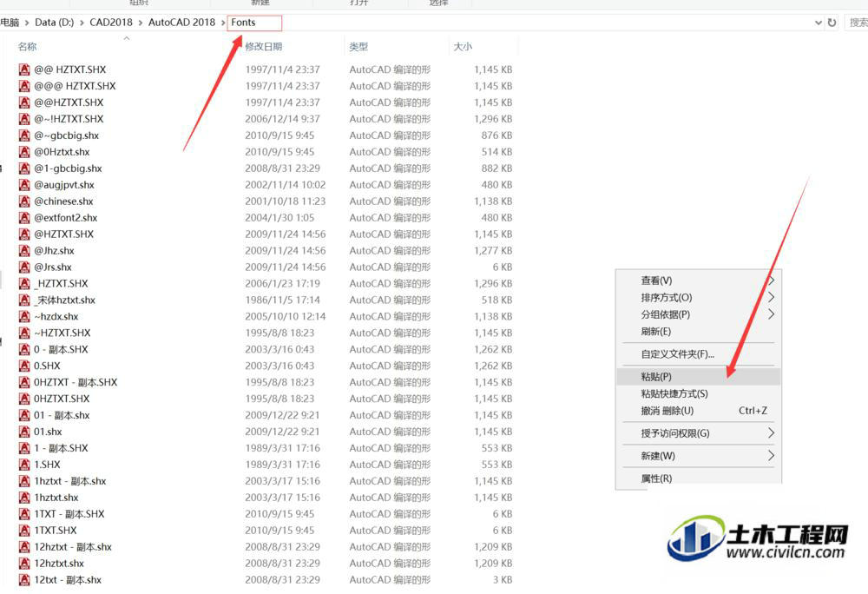Sort files by the 大小 column header
Screen dimensions: 868x594
click(x=463, y=47)
